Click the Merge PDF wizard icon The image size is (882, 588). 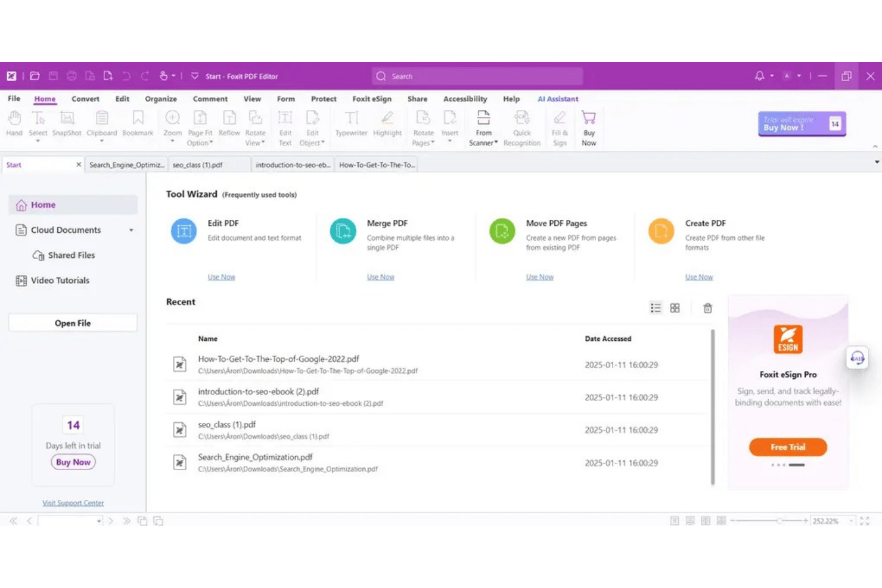tap(343, 231)
